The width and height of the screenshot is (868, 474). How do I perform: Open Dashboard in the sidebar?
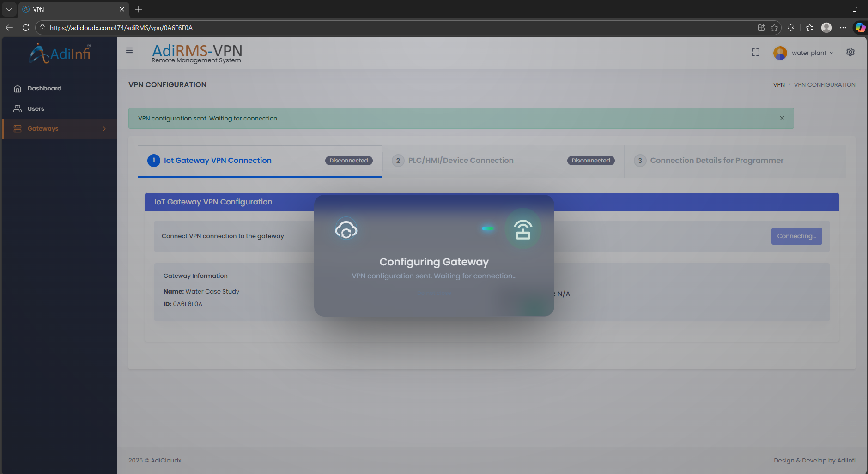(x=44, y=89)
